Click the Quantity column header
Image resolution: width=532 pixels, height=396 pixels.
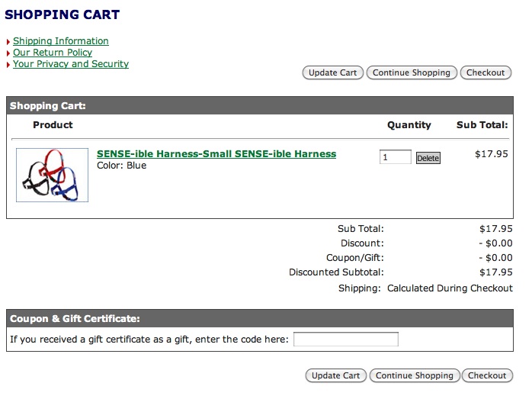(x=409, y=125)
